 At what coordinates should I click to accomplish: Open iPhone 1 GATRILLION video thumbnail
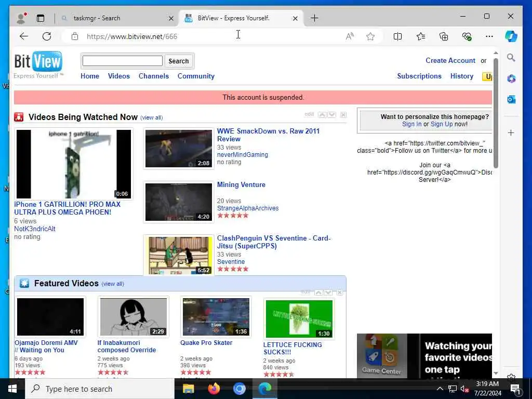74,164
